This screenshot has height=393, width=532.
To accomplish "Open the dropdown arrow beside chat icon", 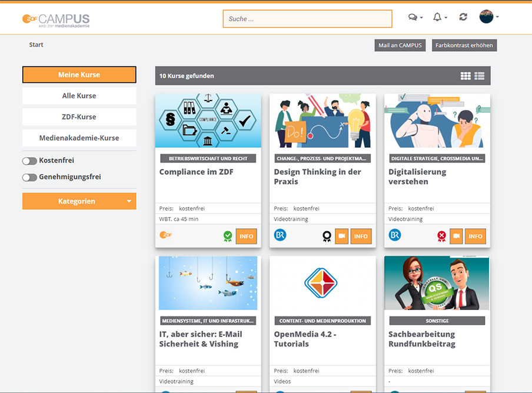I will (421, 17).
